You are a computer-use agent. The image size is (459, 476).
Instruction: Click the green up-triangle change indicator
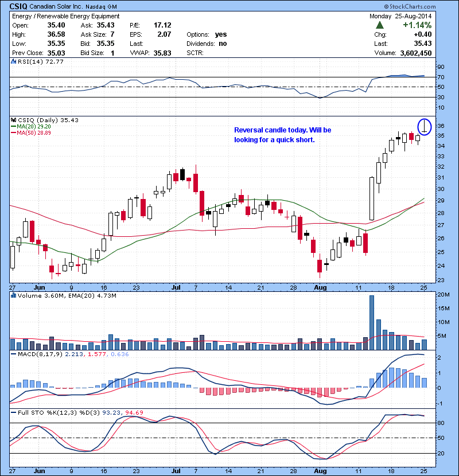tap(380, 25)
